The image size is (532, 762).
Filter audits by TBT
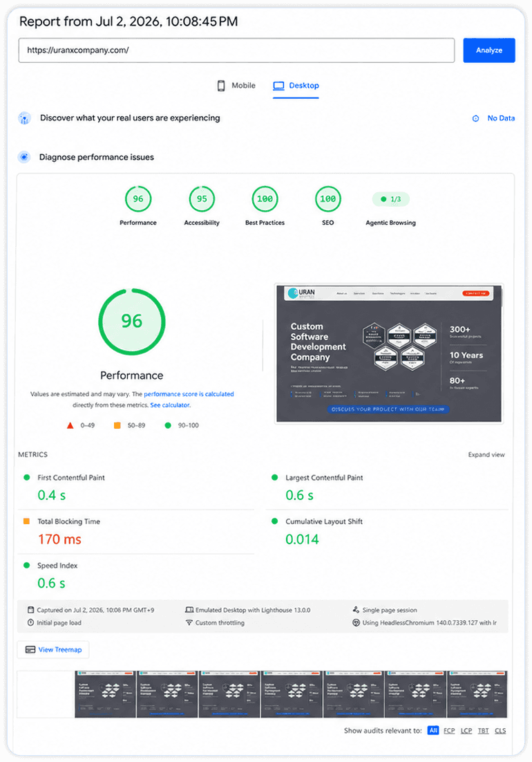pyautogui.click(x=483, y=730)
